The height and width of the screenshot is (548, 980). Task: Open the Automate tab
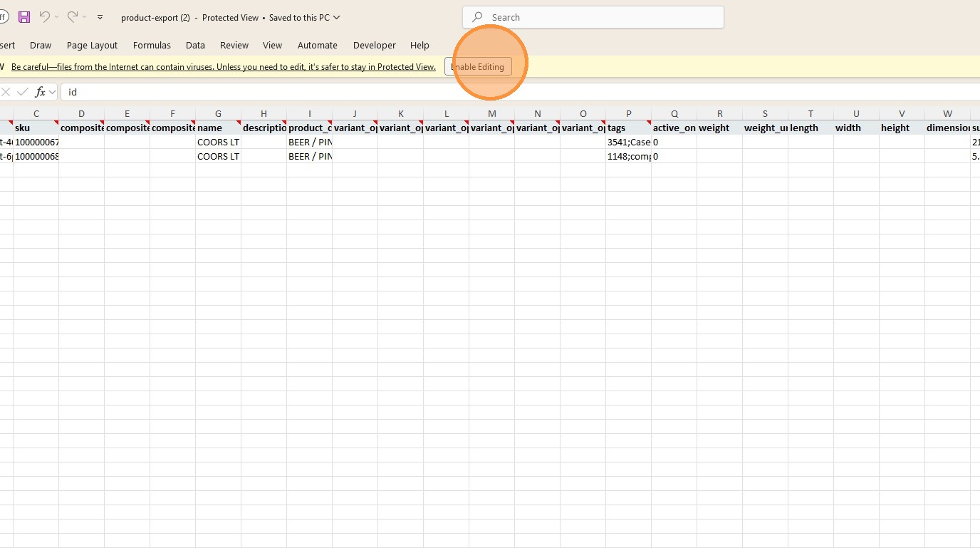(x=318, y=45)
